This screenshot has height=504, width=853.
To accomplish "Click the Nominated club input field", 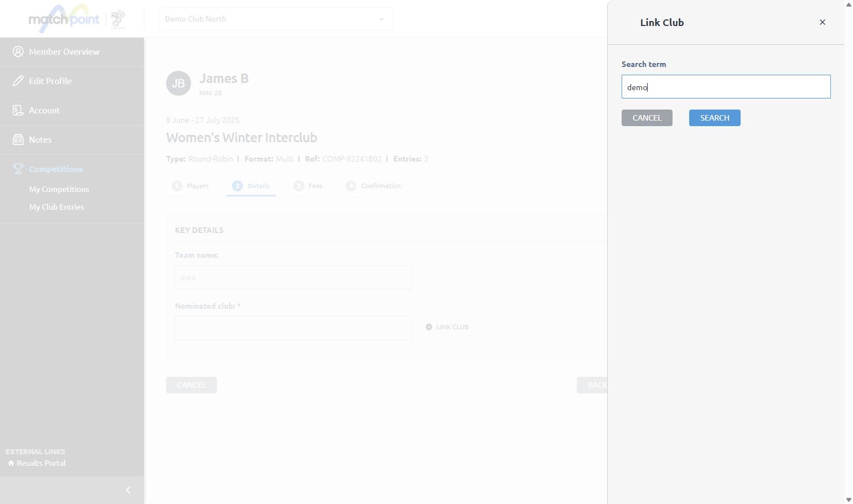I will tap(293, 329).
